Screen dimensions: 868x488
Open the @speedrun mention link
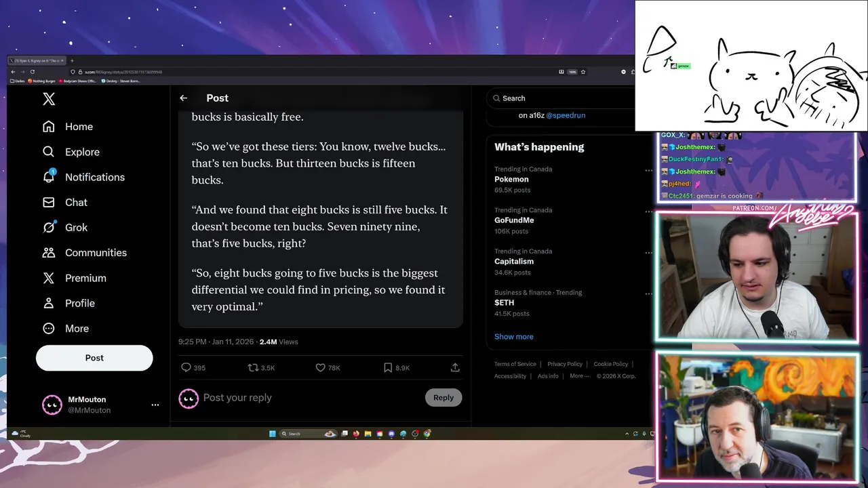tap(566, 115)
